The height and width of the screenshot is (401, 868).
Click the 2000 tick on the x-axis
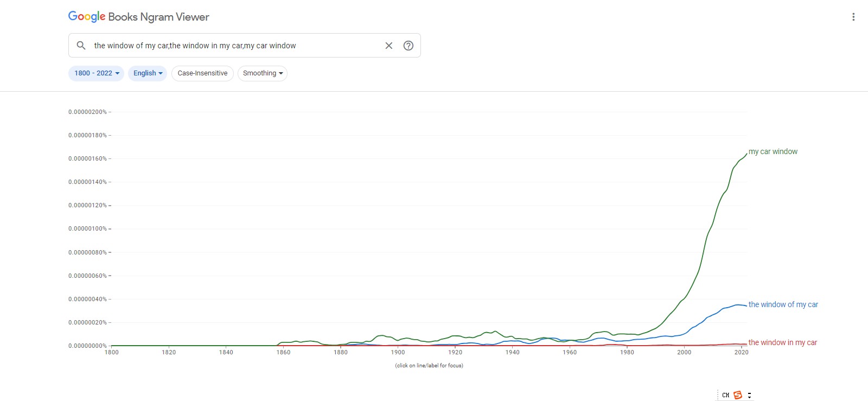click(684, 352)
